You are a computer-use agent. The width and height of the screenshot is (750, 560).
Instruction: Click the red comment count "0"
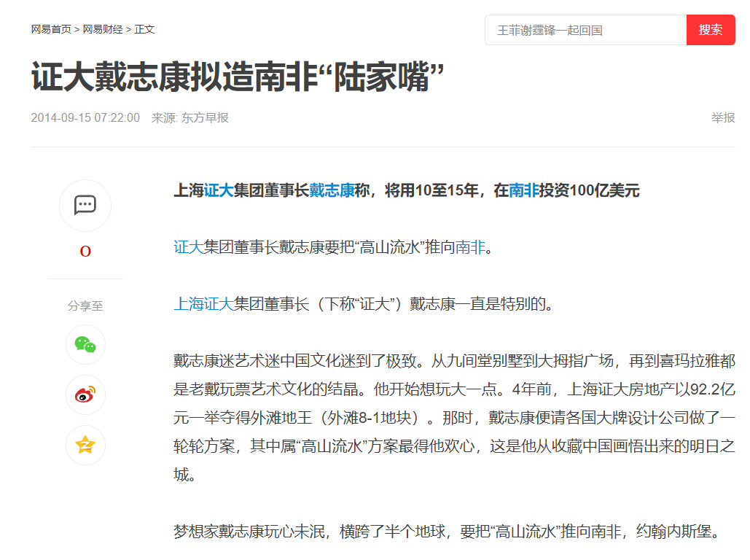[85, 251]
